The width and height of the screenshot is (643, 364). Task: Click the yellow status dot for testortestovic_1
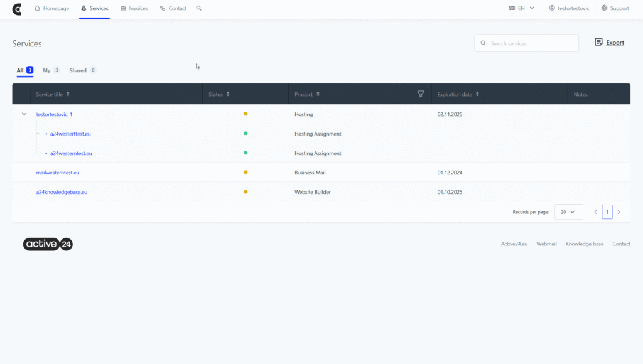246,114
